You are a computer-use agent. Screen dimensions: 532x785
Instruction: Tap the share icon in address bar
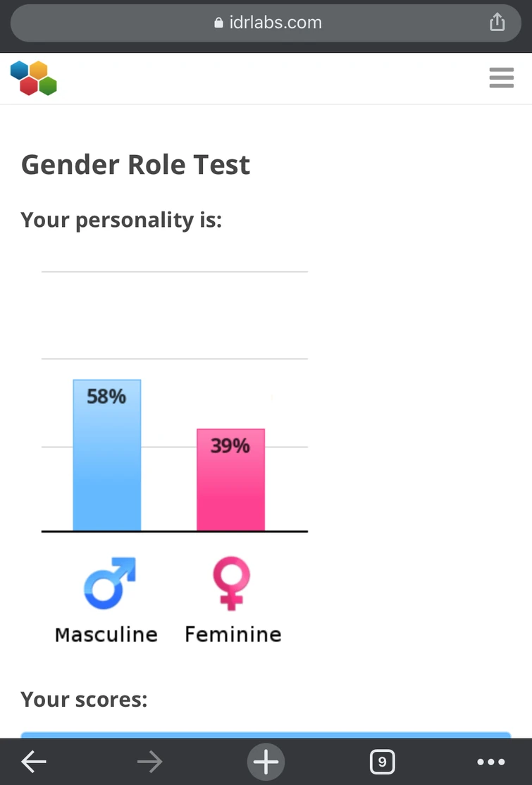(x=497, y=23)
